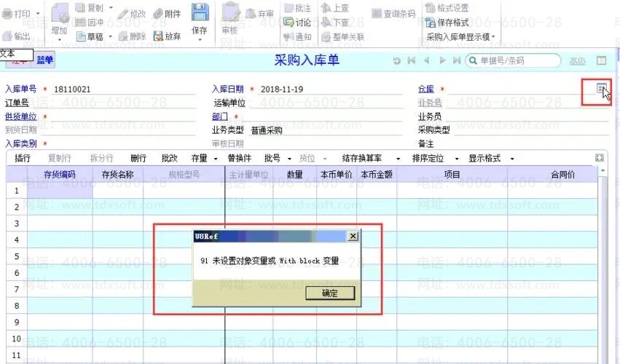
Task: Click the 保存格式 save format icon
Action: [430, 23]
